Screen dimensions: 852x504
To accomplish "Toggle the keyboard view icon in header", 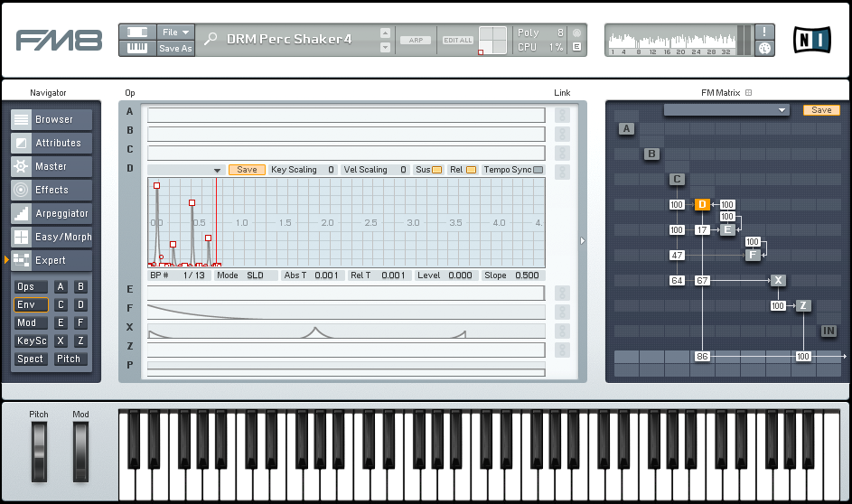I will [x=137, y=49].
